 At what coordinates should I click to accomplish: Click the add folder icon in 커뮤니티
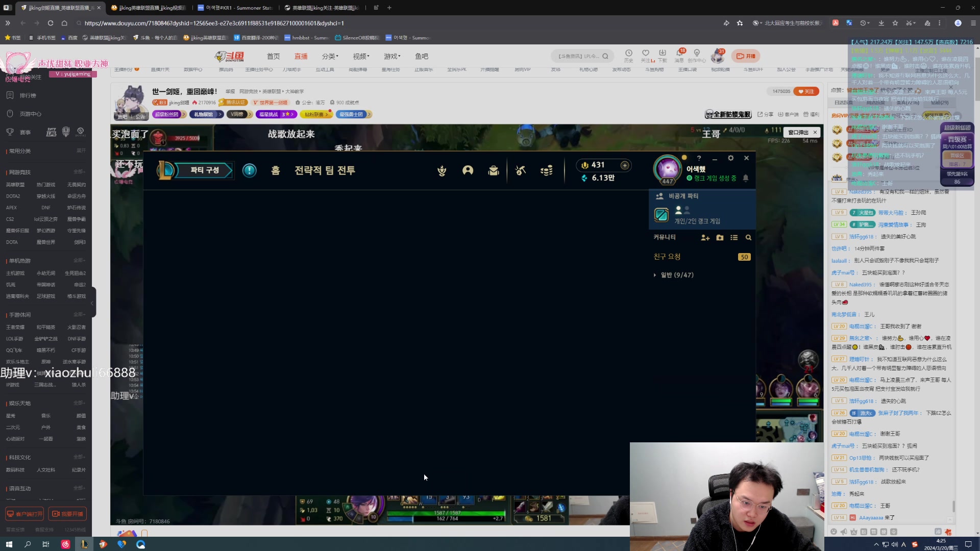click(720, 238)
